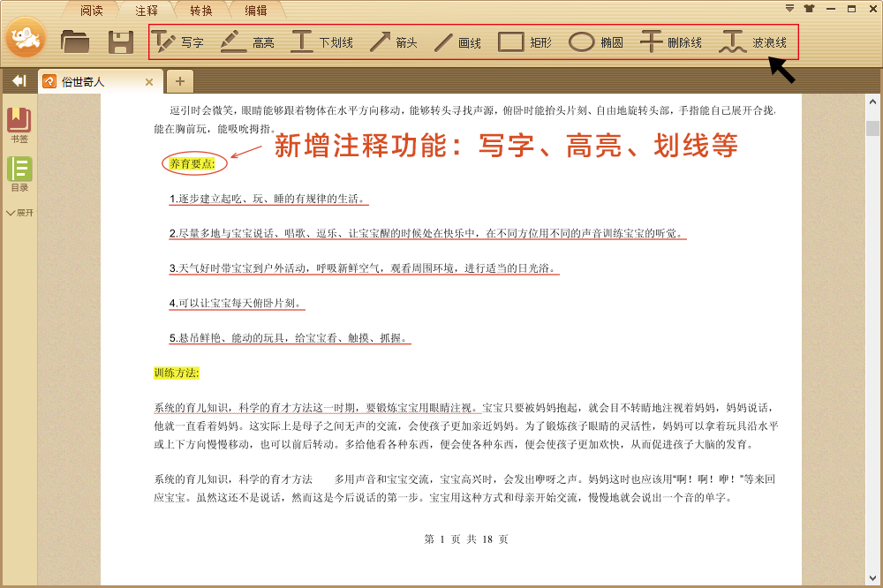Expand the sidebar with 展开
883x588 pixels.
tap(19, 213)
